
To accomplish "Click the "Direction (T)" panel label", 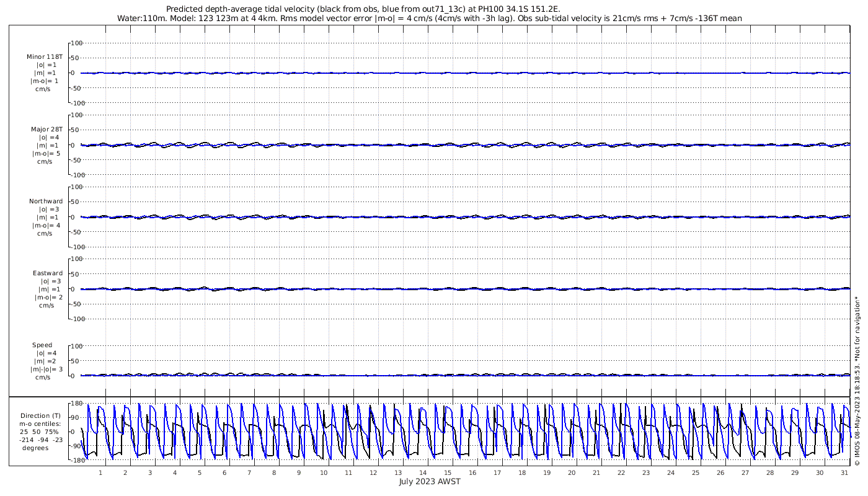I will 40,415.
